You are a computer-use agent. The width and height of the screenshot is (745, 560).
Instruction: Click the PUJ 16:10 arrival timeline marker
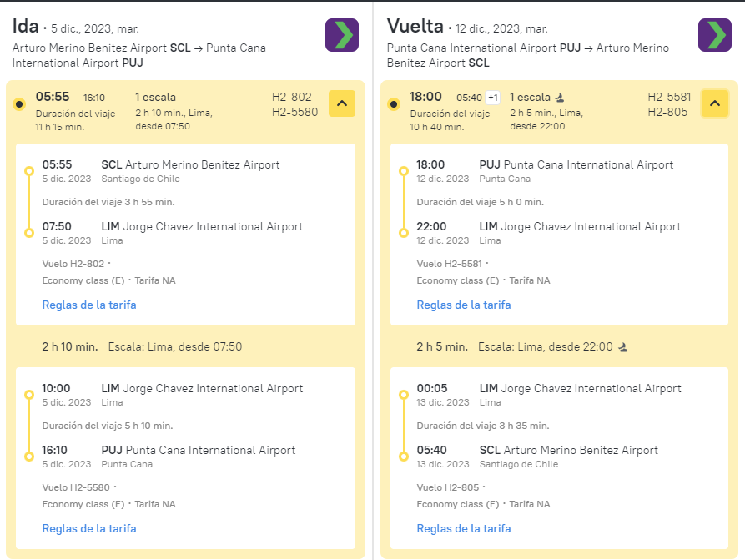pyautogui.click(x=29, y=457)
